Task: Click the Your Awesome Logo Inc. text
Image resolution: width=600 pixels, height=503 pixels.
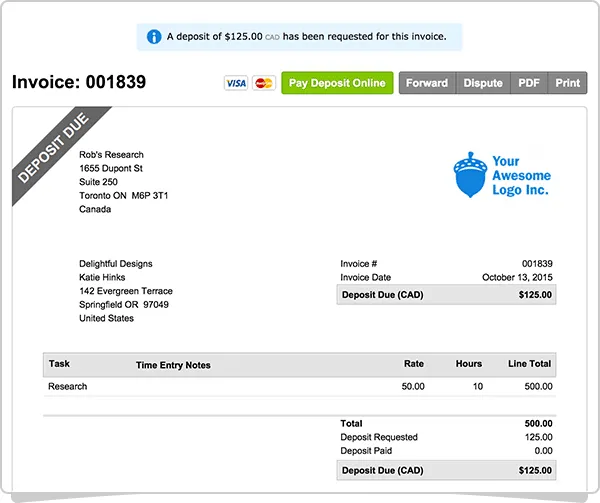Action: pyautogui.click(x=521, y=175)
